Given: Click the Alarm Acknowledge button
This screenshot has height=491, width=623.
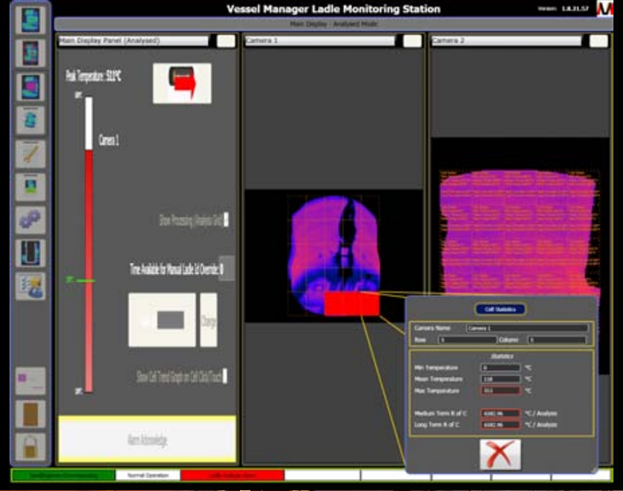Looking at the screenshot, I should (x=147, y=437).
